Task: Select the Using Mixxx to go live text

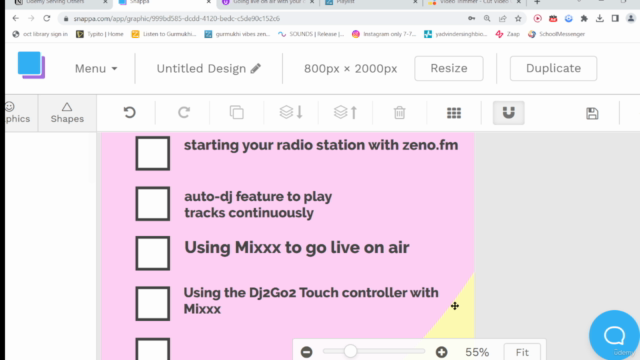Action: [297, 248]
